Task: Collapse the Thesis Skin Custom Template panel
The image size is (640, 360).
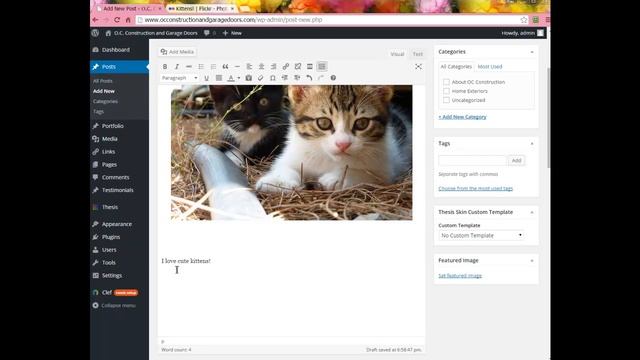Action: [532, 212]
